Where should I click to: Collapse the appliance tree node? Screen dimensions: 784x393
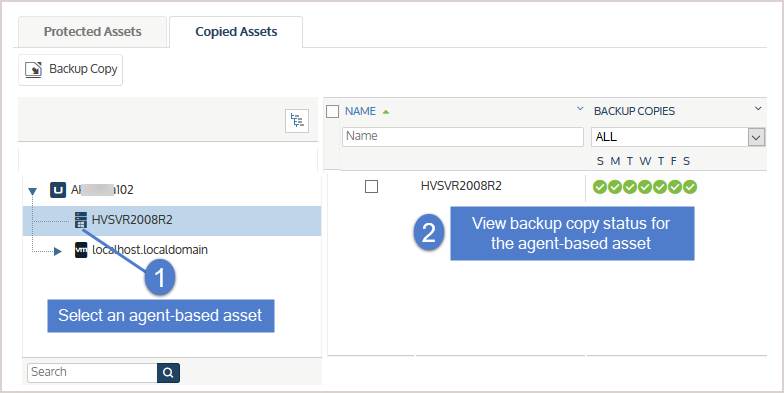[x=32, y=191]
